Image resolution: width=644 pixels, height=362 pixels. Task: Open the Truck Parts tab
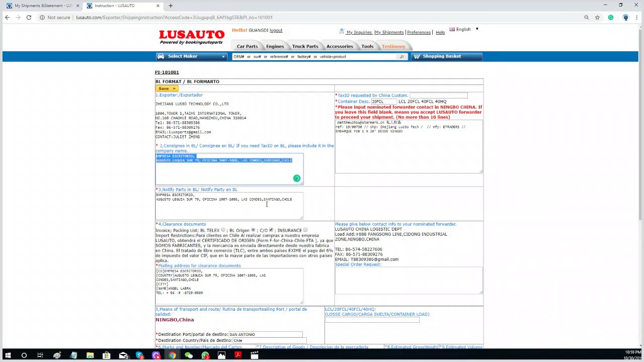click(305, 46)
